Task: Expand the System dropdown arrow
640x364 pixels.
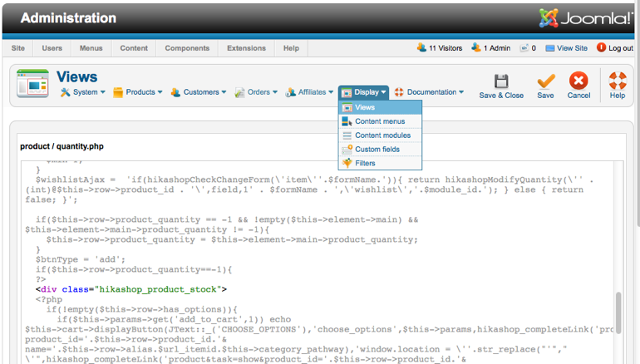Action: pos(102,92)
